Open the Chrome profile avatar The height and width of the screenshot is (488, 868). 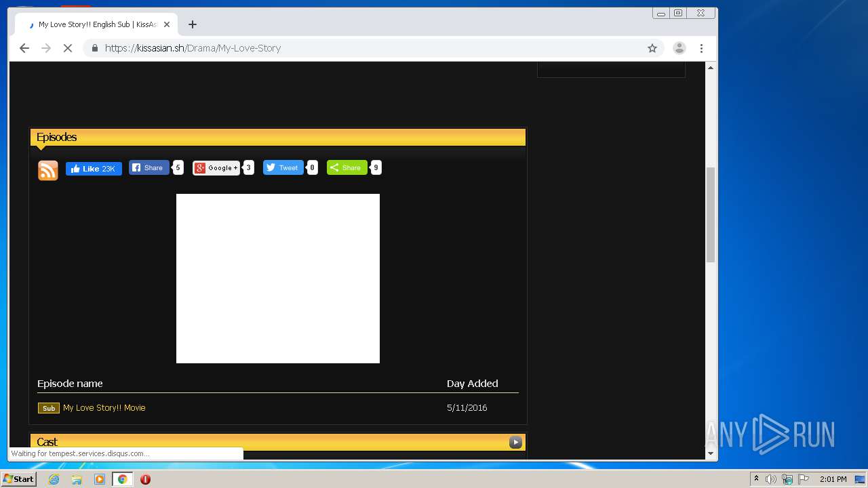[x=679, y=48]
